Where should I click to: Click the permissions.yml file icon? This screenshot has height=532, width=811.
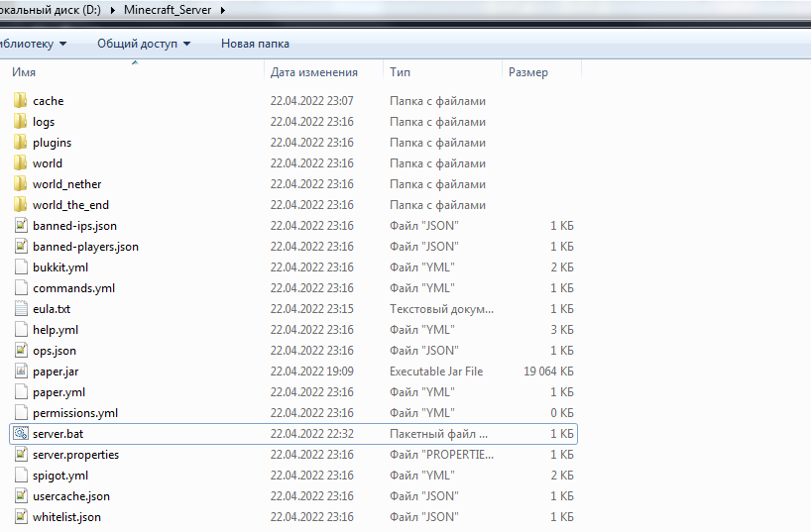coord(21,412)
